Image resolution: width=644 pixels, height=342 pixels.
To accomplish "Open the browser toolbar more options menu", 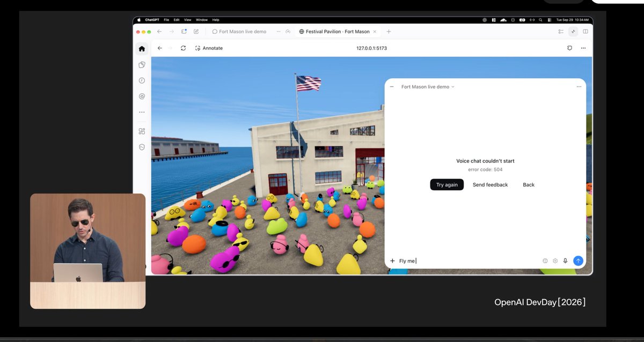I will point(583,48).
